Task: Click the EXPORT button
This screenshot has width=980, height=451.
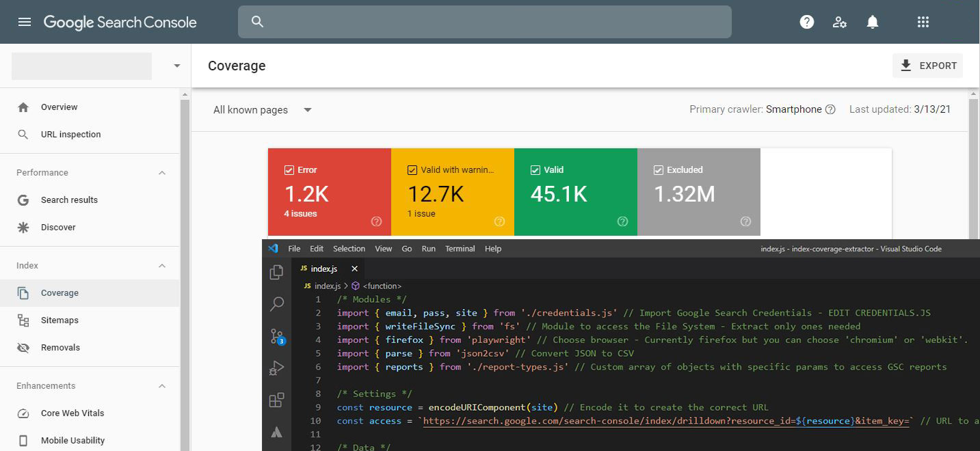Action: coord(927,65)
